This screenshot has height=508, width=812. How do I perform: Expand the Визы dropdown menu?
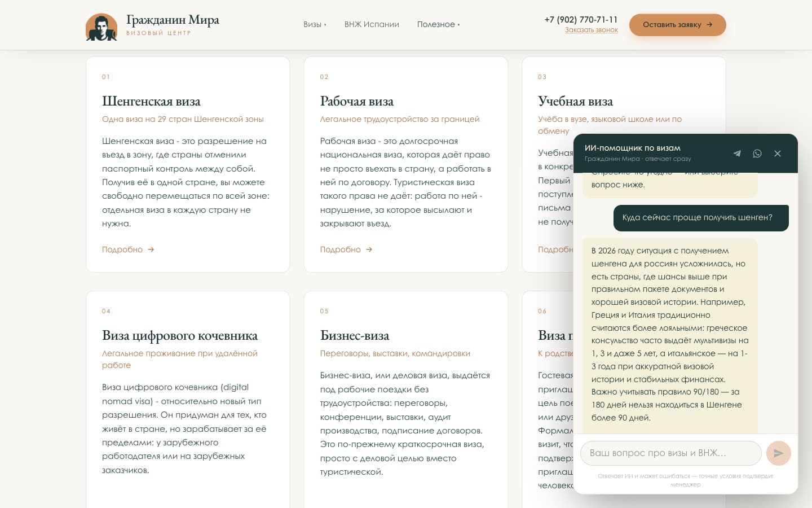[315, 24]
